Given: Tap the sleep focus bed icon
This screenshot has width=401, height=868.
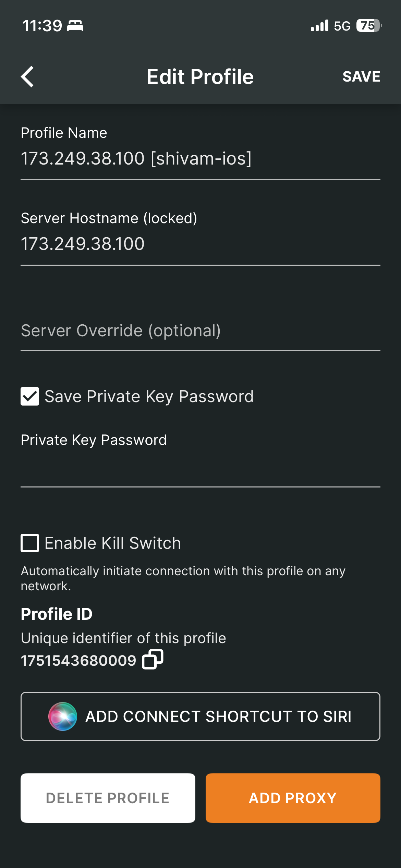Looking at the screenshot, I should [75, 26].
